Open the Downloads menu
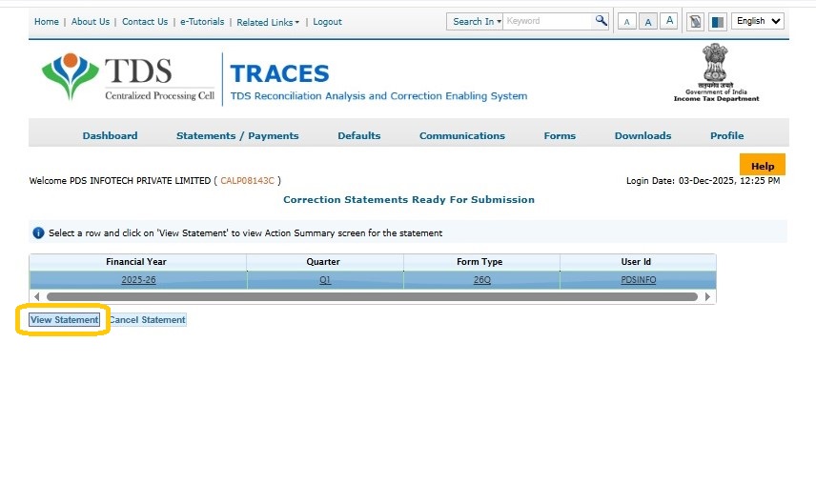 tap(643, 135)
